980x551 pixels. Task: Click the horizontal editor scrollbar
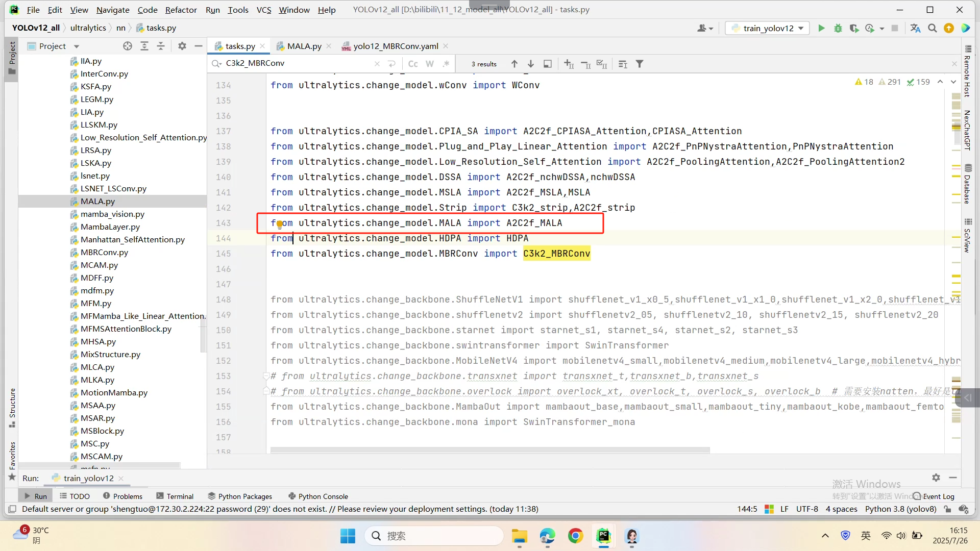coord(490,450)
